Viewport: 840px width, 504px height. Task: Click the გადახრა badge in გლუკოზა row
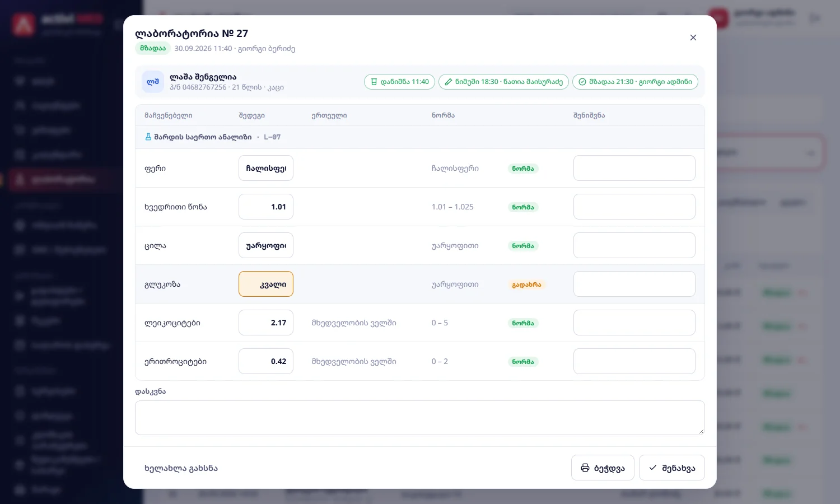pyautogui.click(x=526, y=284)
